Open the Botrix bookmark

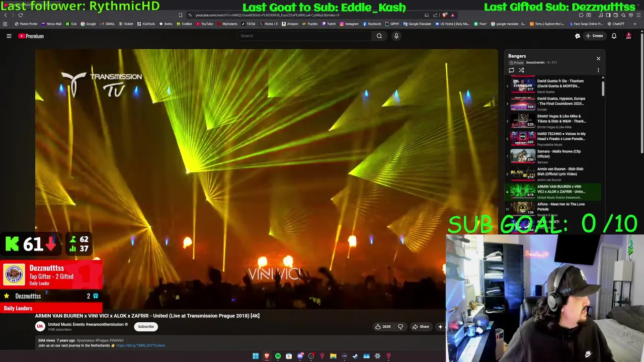point(166,24)
